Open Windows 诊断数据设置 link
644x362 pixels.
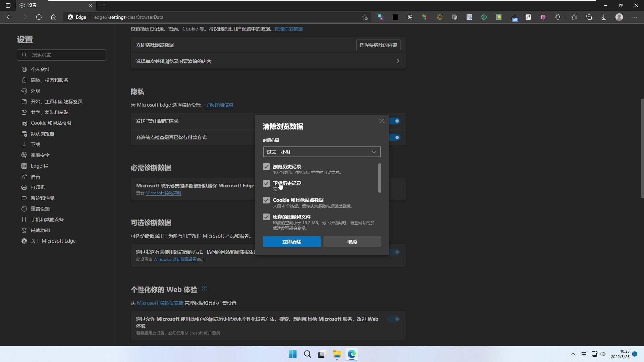(x=175, y=259)
